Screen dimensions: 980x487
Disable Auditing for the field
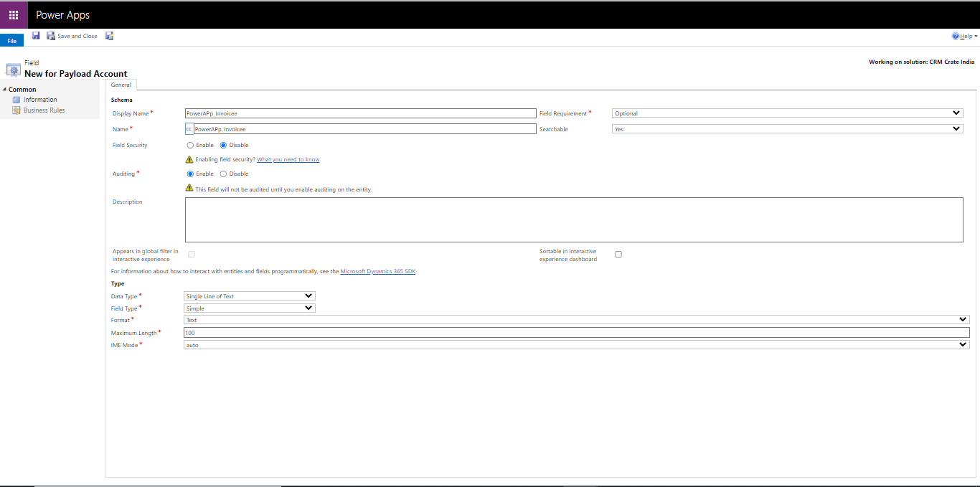223,174
